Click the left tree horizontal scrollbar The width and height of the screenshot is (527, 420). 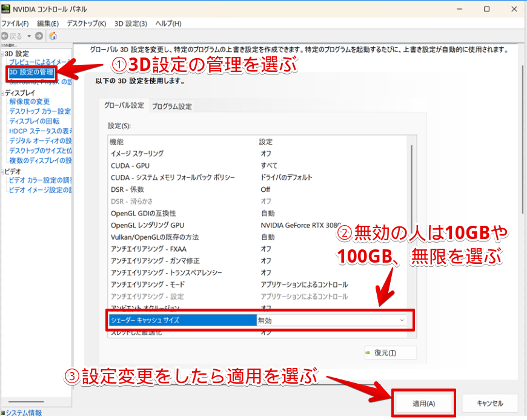[x=26, y=401]
